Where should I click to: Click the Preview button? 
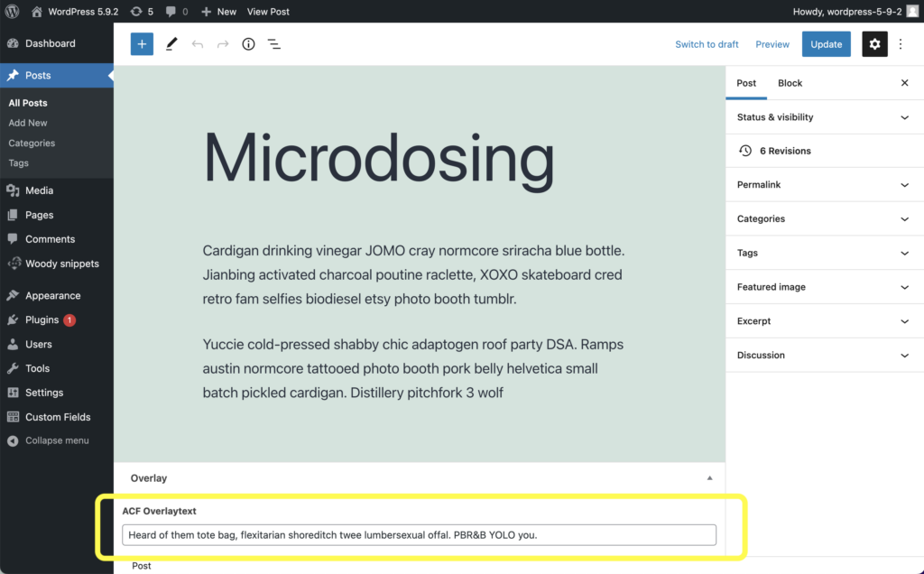click(772, 44)
